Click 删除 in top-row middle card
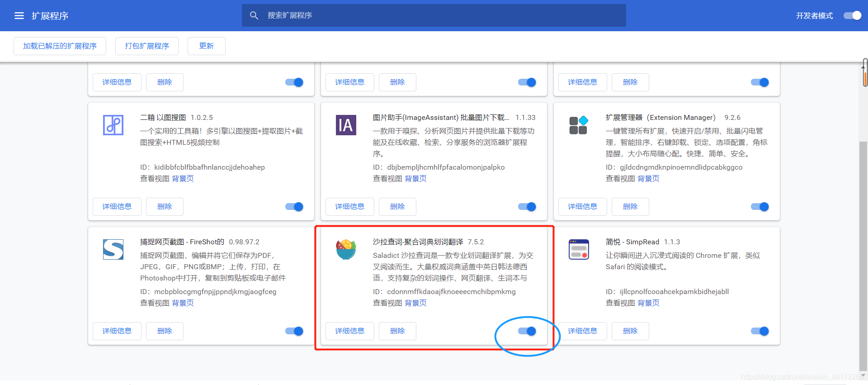The height and width of the screenshot is (385, 868). coord(397,82)
